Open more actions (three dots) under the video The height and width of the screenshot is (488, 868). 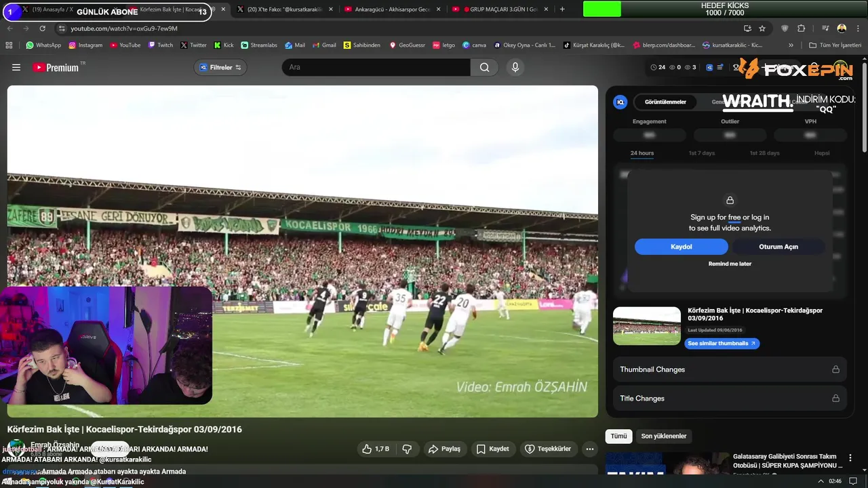[x=590, y=449]
